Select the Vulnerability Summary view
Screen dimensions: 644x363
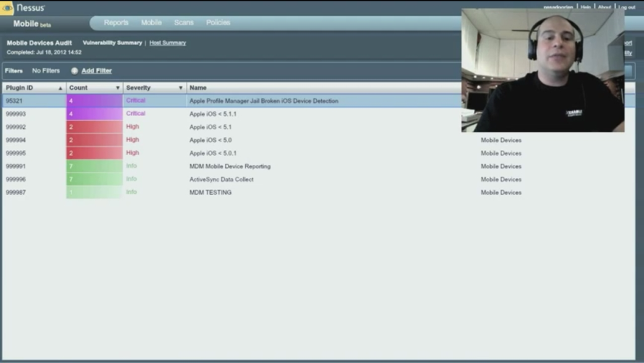tap(112, 43)
